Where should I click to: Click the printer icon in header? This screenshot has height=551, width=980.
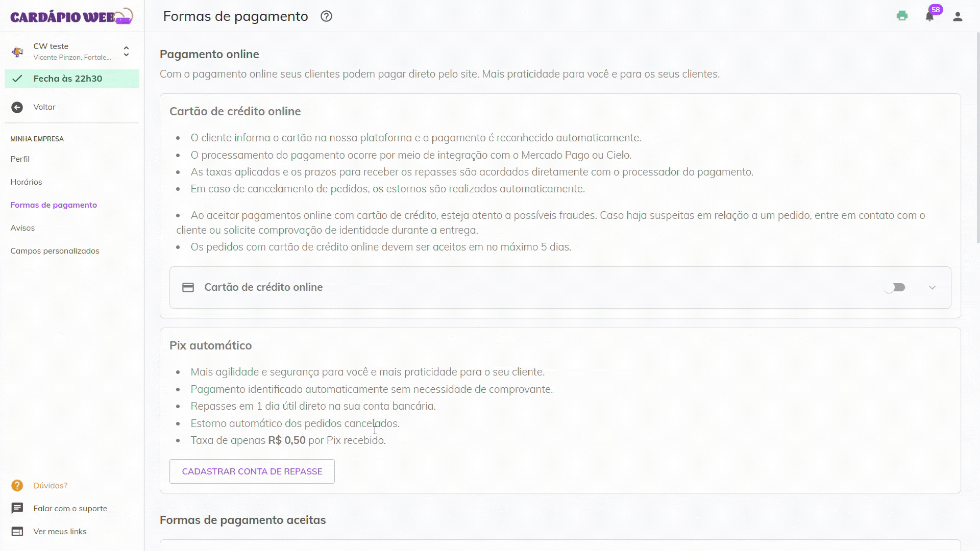tap(902, 16)
